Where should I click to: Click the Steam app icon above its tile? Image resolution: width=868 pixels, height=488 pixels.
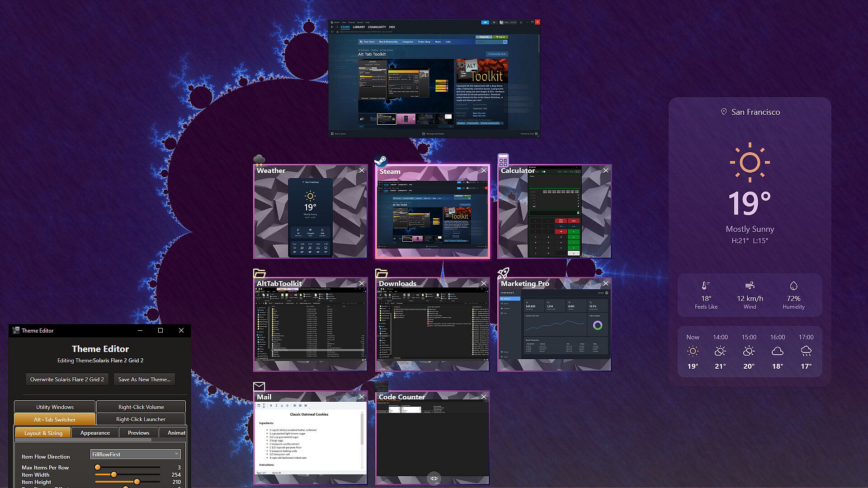tap(381, 160)
